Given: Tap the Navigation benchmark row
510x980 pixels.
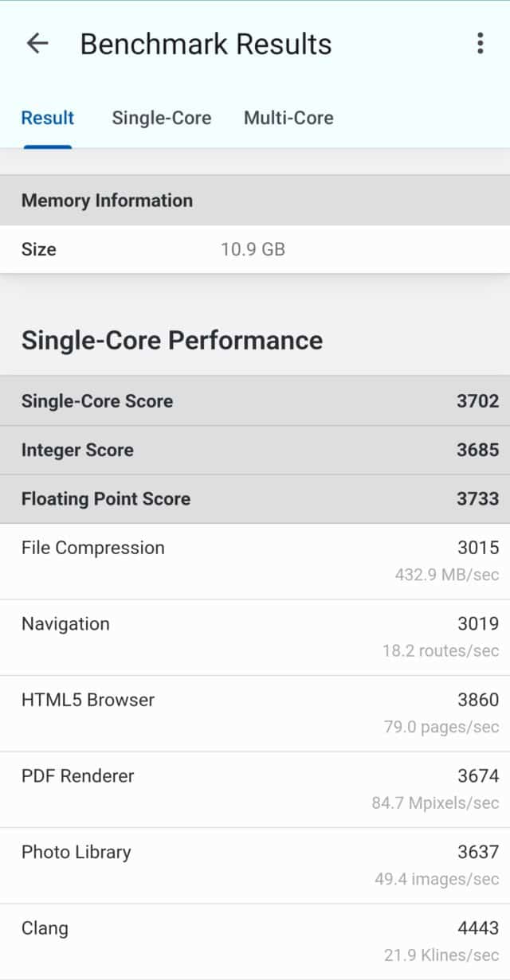Looking at the screenshot, I should (255, 637).
